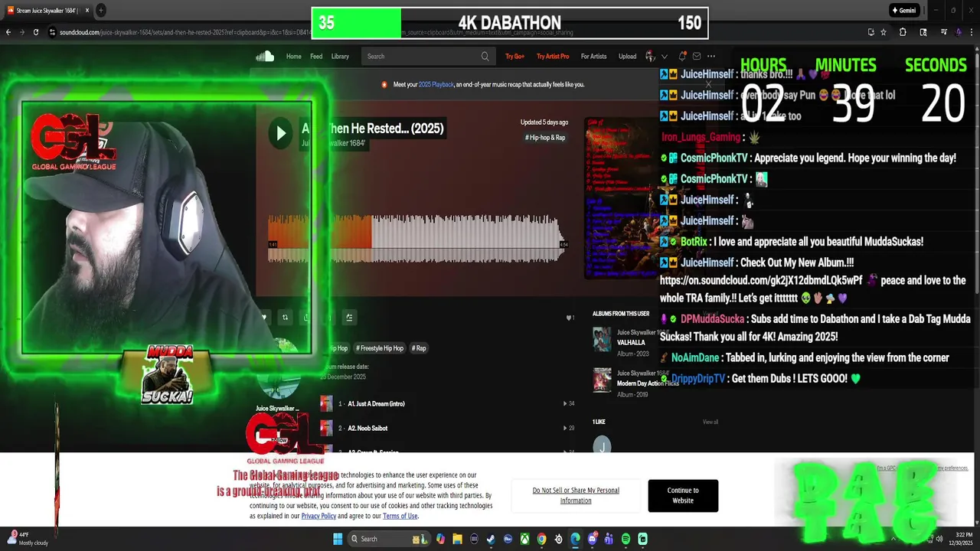Open the volume icon in system tray
The height and width of the screenshot is (551, 980).
coord(939,539)
